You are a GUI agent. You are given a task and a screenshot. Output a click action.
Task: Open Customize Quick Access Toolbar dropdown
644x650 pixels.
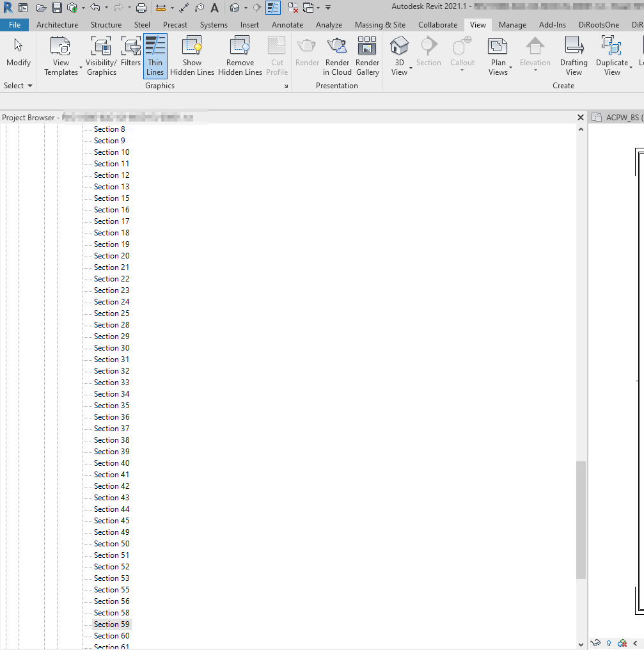click(x=328, y=8)
